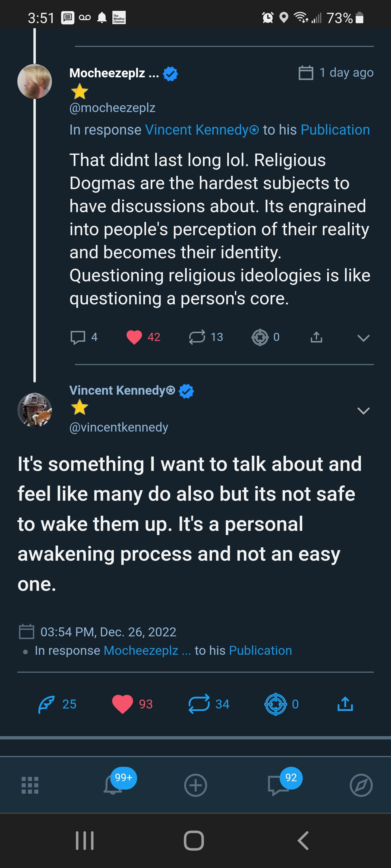Follow the Publication link under the timestamp
The height and width of the screenshot is (868, 391).
click(x=260, y=651)
